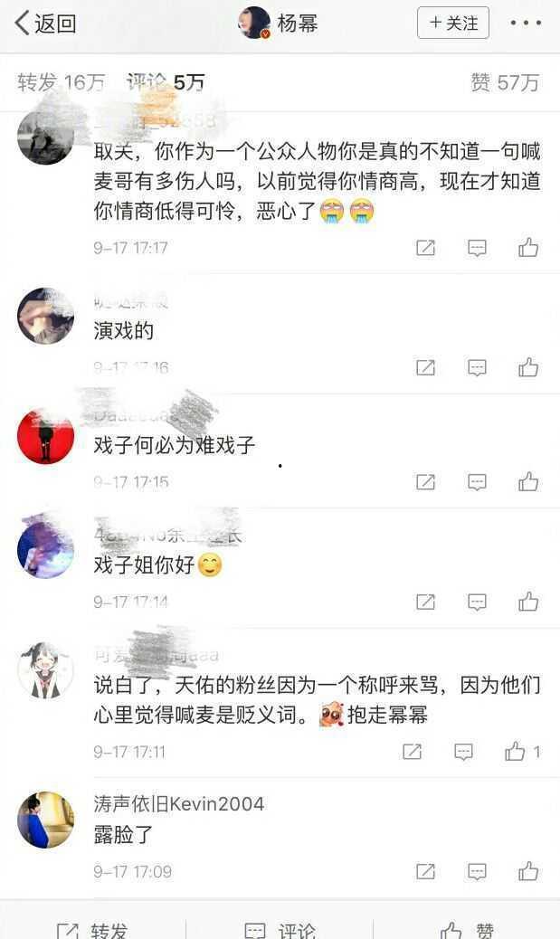
Task: Like the 抱走幂幂 comment with 1 like
Action: click(522, 751)
